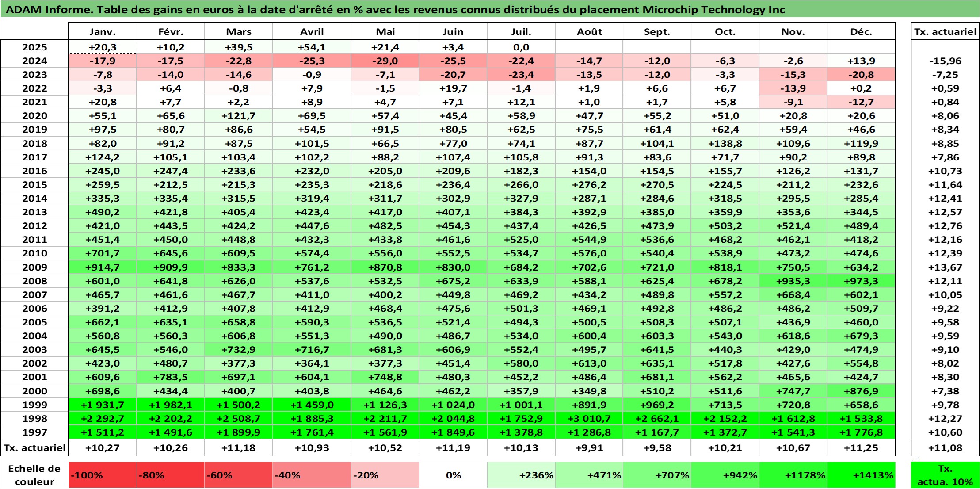Select cell +521,4 in Nov. 2012
The image size is (980, 489).
tap(793, 226)
